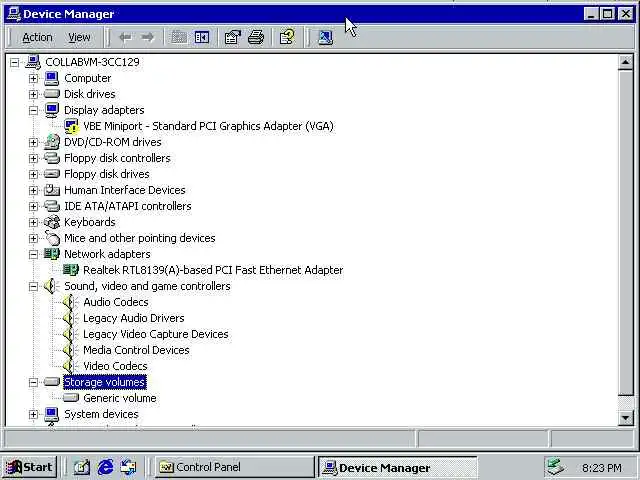Click the Forward arrow toolbar icon

coord(148,38)
